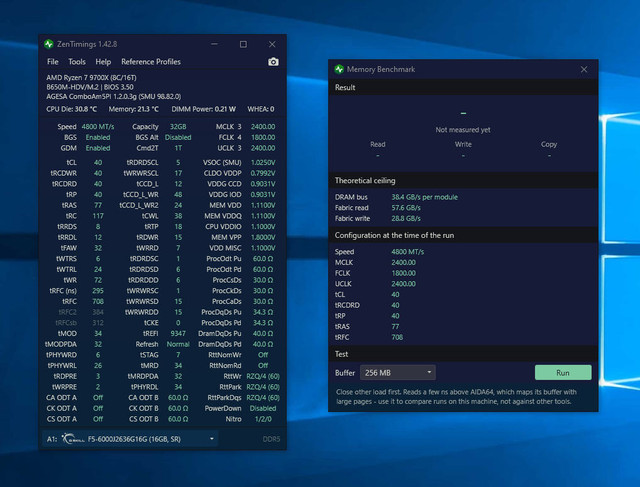Click the Not measured yet result text
This screenshot has height=487, width=640.
click(x=463, y=130)
